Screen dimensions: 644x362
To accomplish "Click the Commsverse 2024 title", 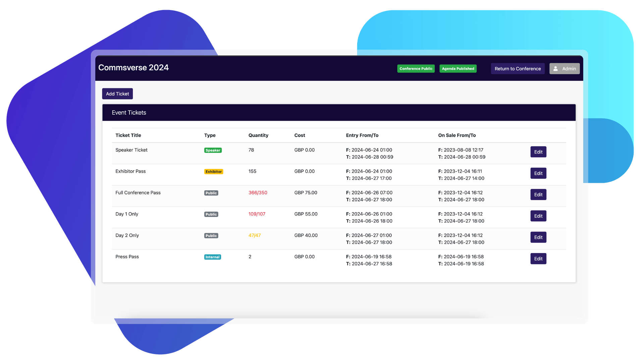I will [133, 68].
